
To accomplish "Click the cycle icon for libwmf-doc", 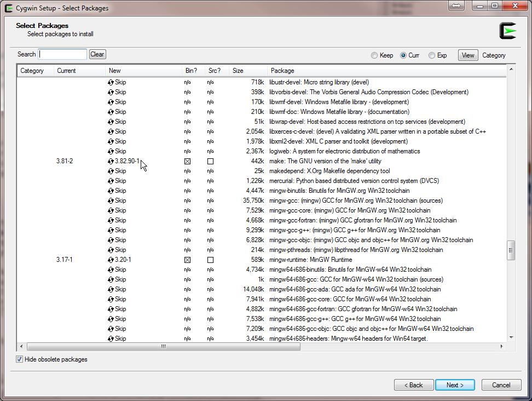I will click(x=111, y=112).
